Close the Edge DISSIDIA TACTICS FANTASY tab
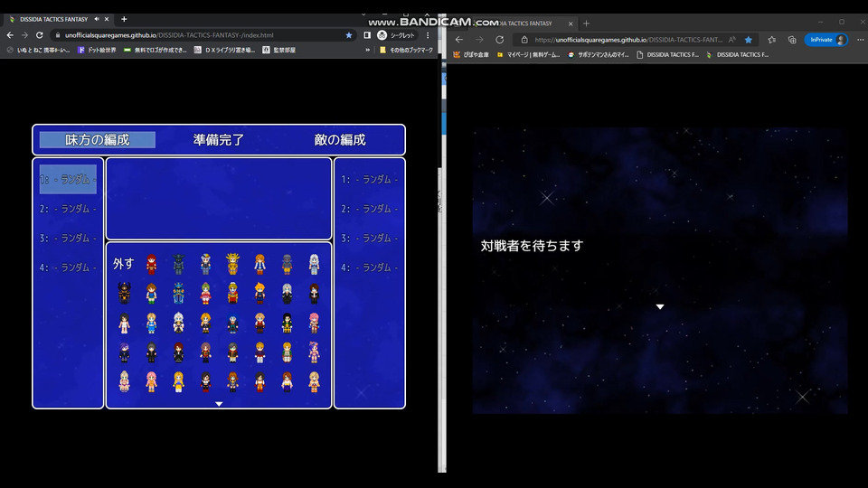 571,23
